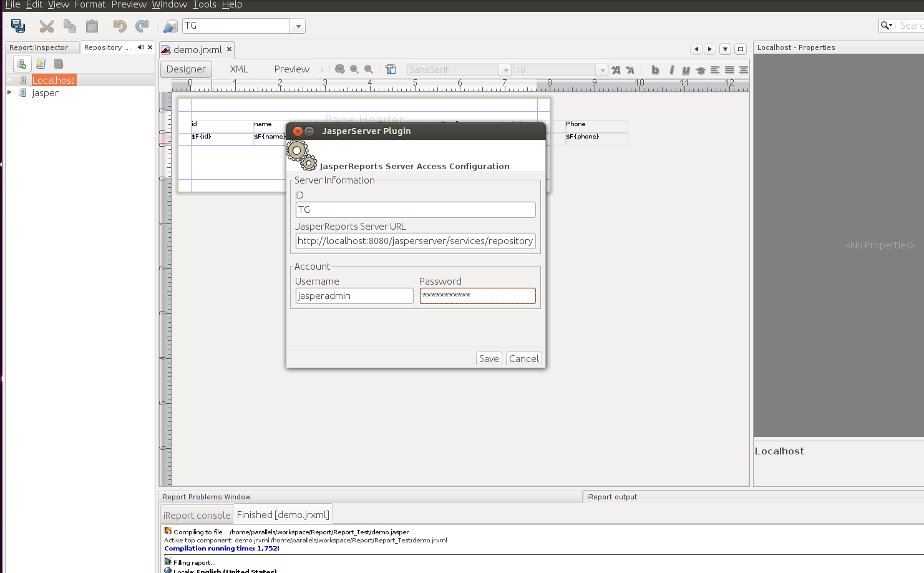Image resolution: width=924 pixels, height=573 pixels.
Task: Switch to the Report Inspector tab
Action: click(x=39, y=47)
